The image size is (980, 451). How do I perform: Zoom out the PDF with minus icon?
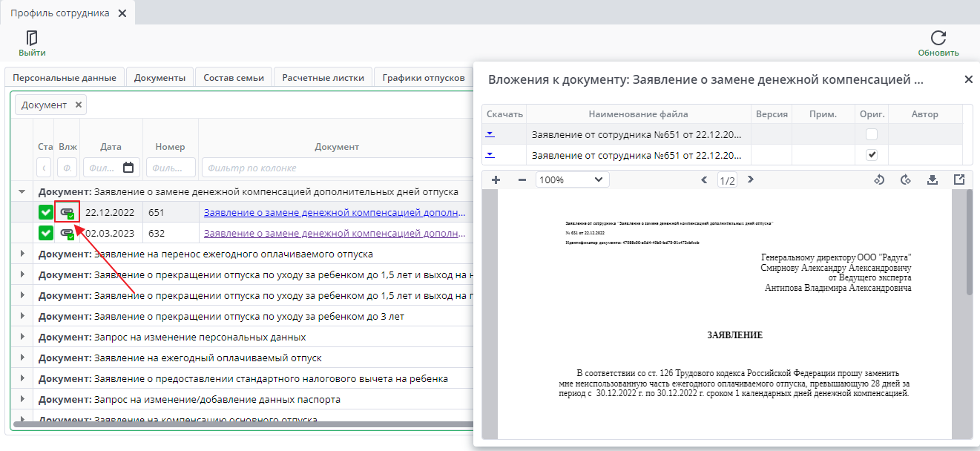pyautogui.click(x=522, y=180)
